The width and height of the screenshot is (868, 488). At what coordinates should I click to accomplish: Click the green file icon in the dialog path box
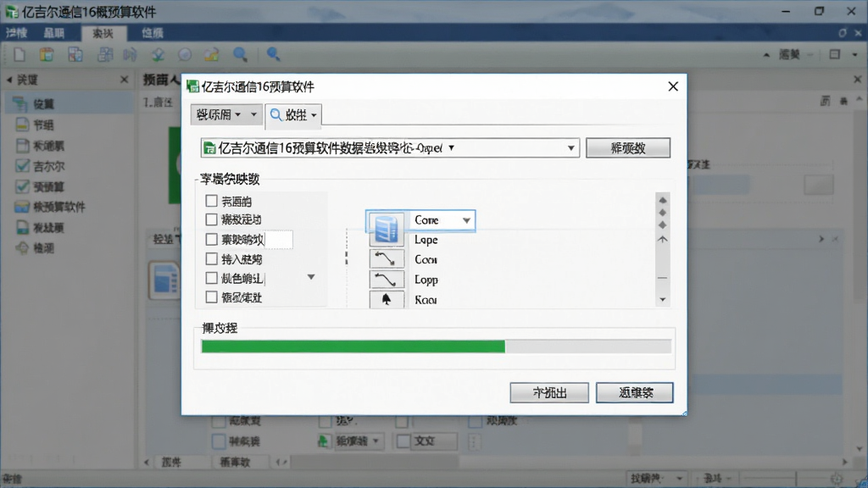(x=209, y=148)
